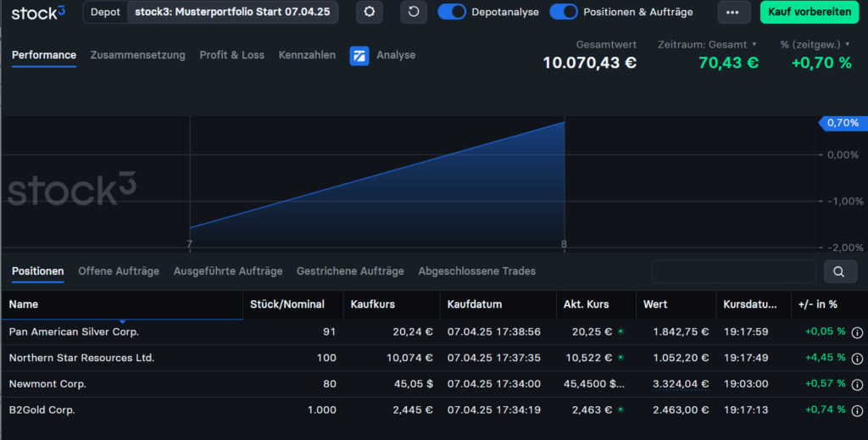
Task: Click the refresh depot icon
Action: click(x=414, y=12)
